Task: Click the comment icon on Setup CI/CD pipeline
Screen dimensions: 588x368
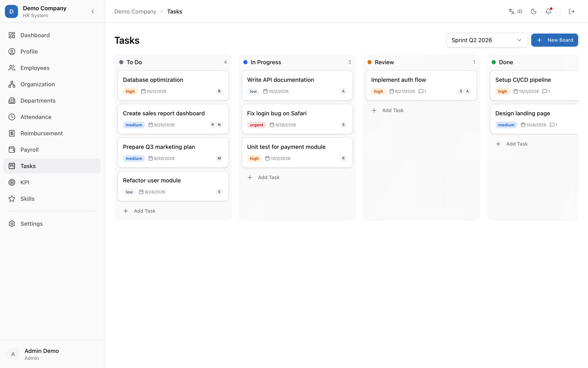Action: coord(544,91)
